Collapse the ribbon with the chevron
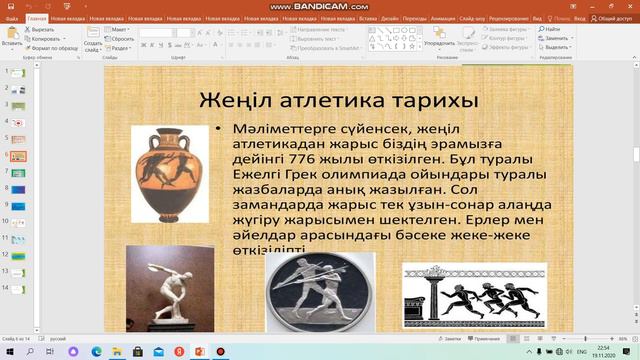Viewport: 640px width, 360px height. pyautogui.click(x=634, y=58)
